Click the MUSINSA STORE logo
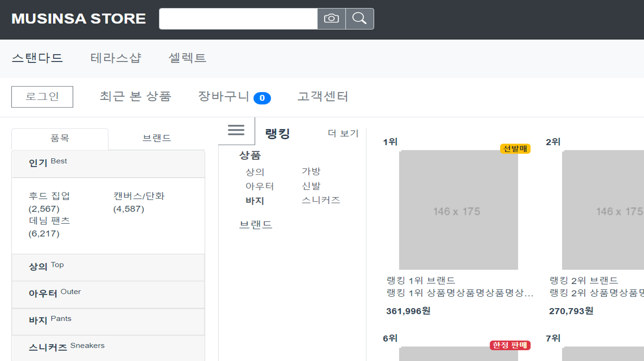 click(79, 19)
